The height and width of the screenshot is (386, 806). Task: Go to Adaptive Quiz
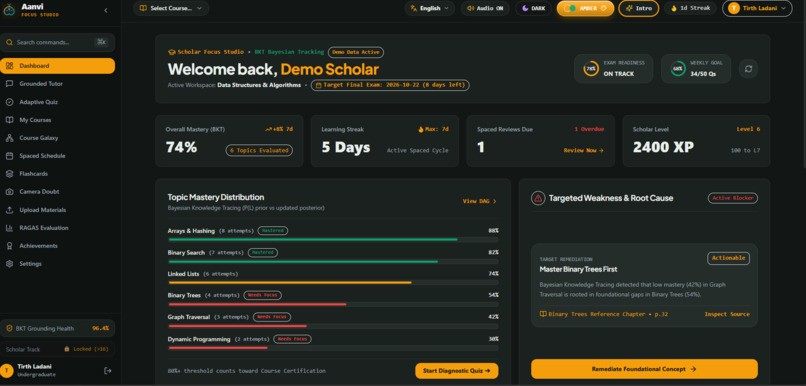click(x=58, y=102)
